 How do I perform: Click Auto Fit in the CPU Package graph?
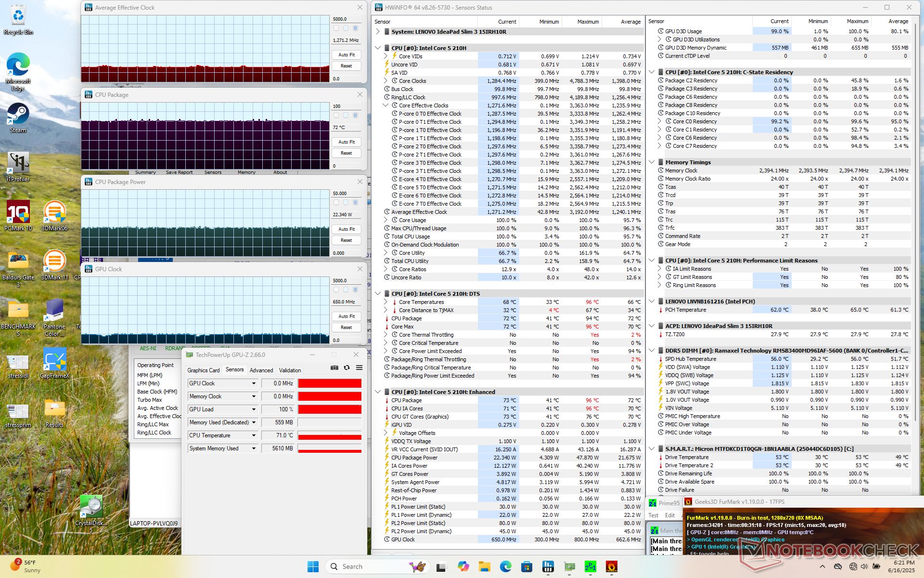tap(346, 142)
